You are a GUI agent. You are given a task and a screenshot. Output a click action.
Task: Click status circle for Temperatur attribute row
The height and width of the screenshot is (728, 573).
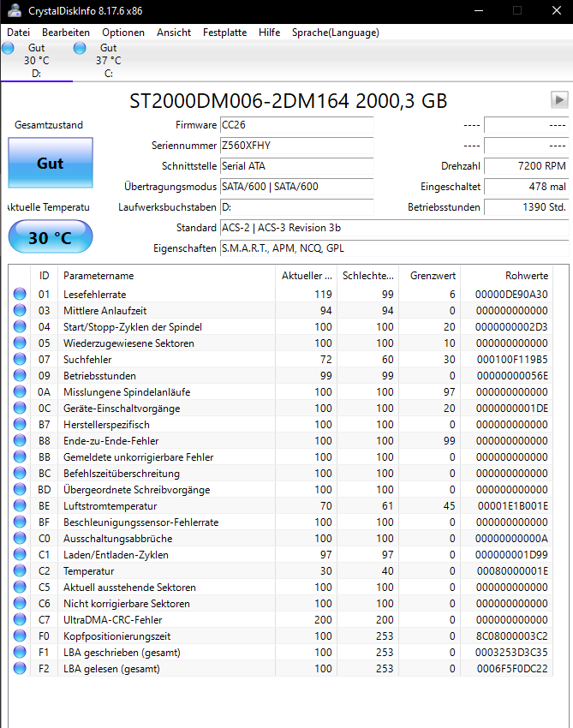[20, 570]
